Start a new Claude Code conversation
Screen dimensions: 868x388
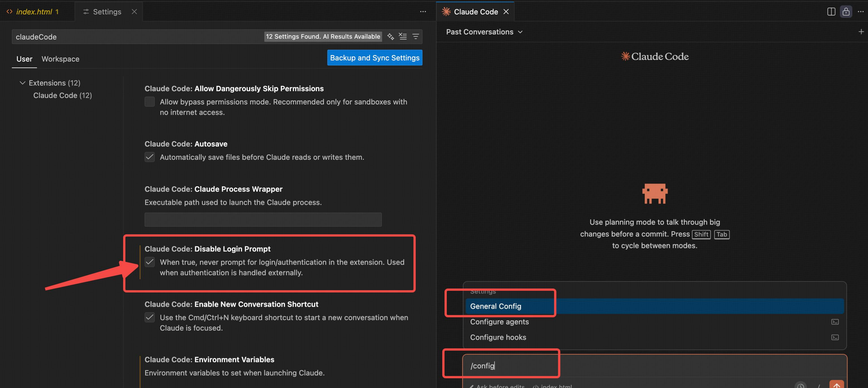click(861, 32)
